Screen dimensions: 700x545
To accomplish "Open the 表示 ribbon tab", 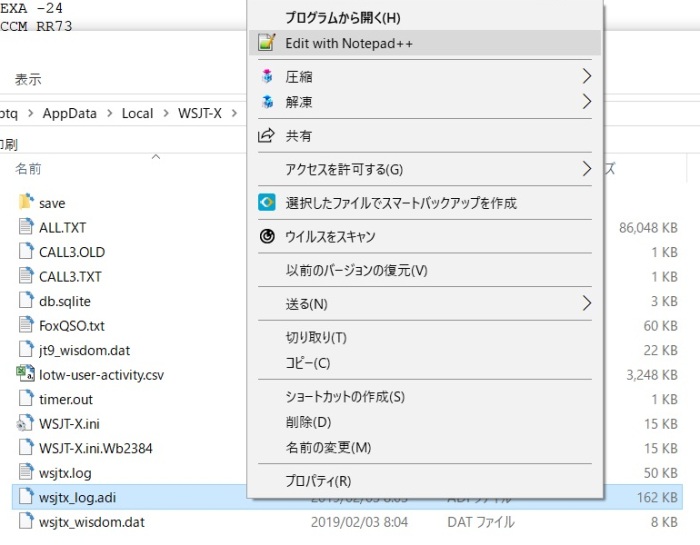I will point(28,79).
